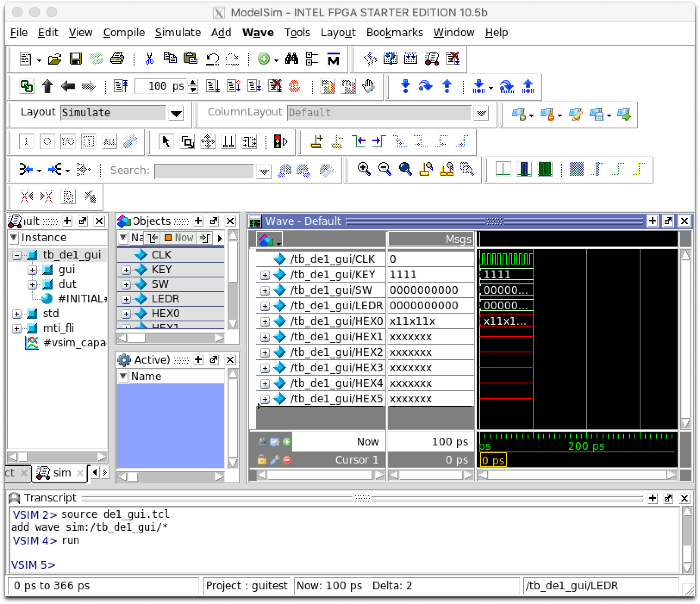Expand the std instance tree node
The height and width of the screenshot is (604, 700).
coord(17,314)
